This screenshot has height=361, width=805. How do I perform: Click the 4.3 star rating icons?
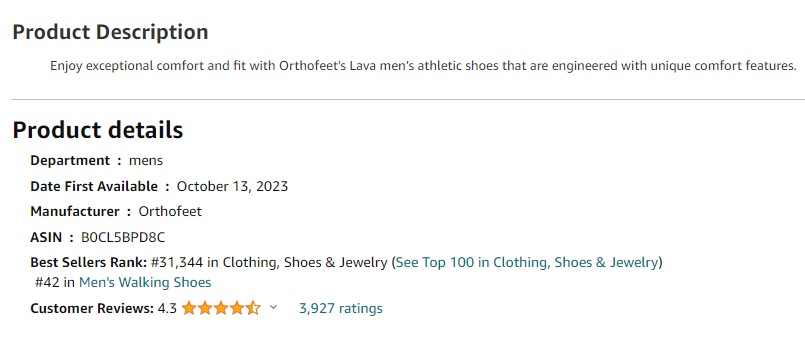221,308
